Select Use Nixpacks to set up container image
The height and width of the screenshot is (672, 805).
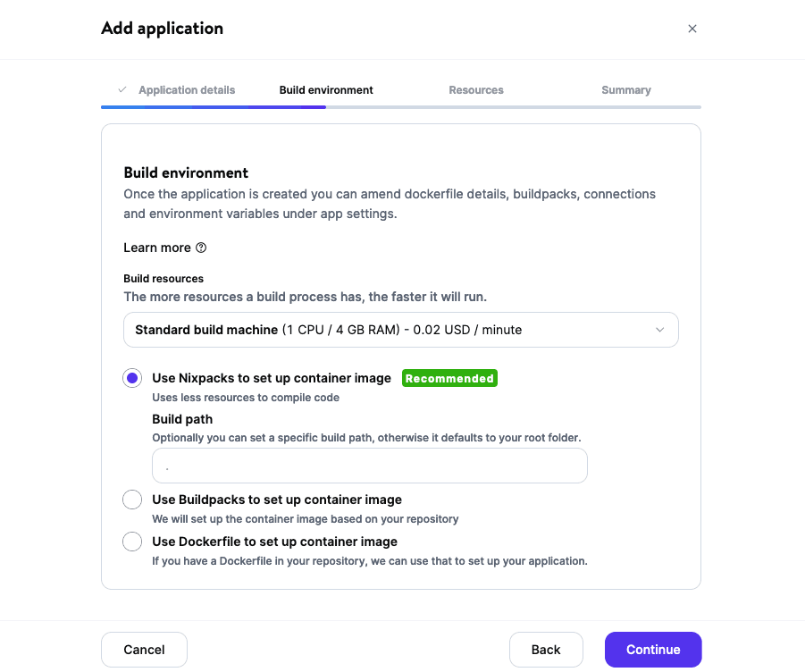(x=132, y=378)
